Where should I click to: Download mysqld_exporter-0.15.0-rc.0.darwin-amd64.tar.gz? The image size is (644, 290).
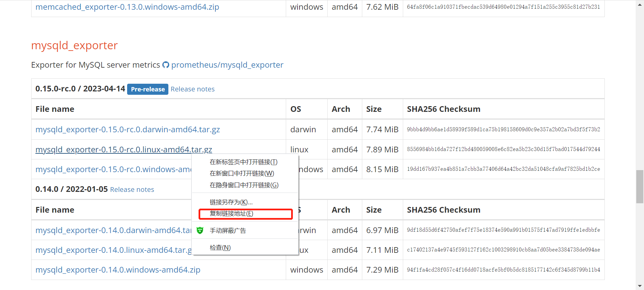[128, 130]
